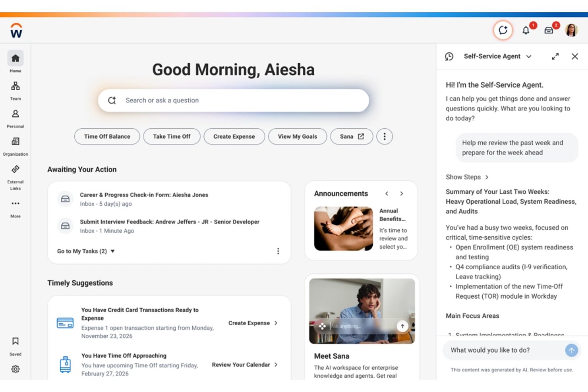Expand Go to My Tasks (2)
Screen dimensions: 588x392
tap(86, 251)
